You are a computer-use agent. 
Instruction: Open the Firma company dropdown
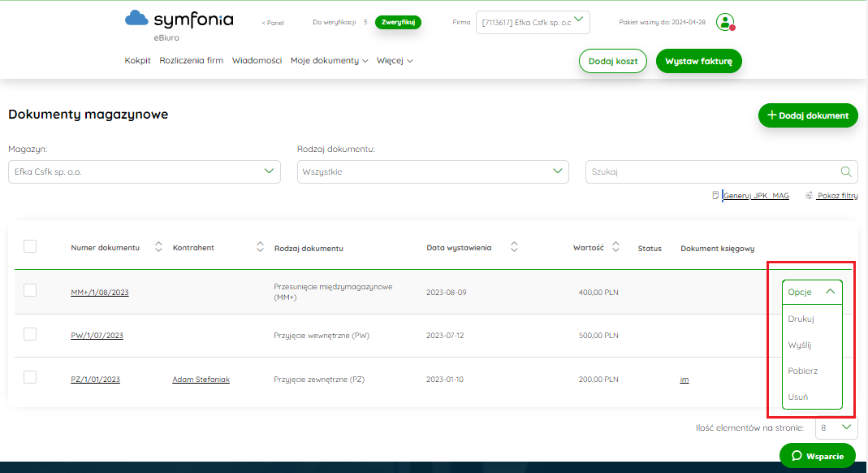pos(533,22)
